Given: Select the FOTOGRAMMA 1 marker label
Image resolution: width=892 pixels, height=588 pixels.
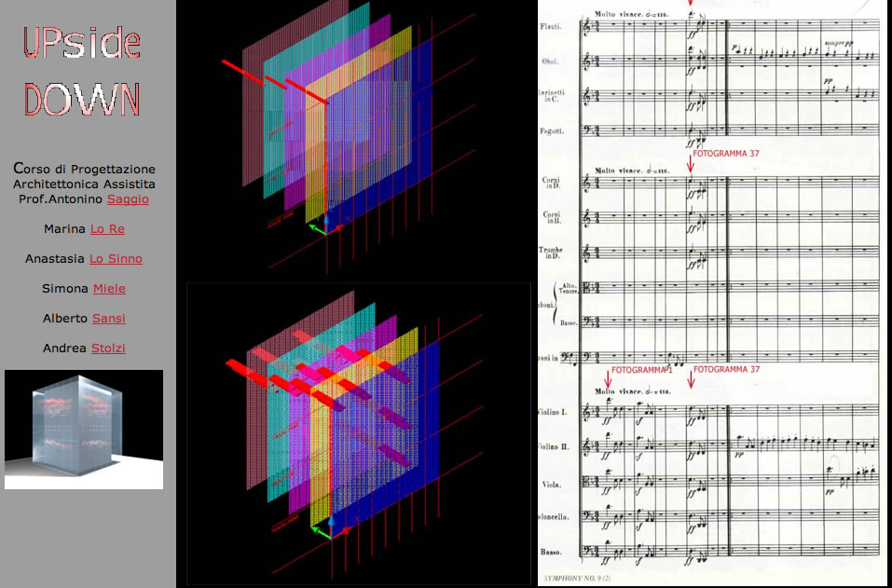Looking at the screenshot, I should pyautogui.click(x=642, y=369).
